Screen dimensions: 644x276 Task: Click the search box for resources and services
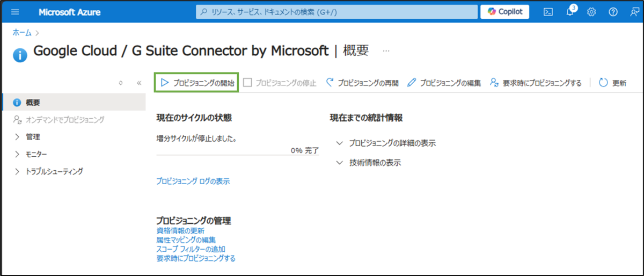(x=336, y=12)
